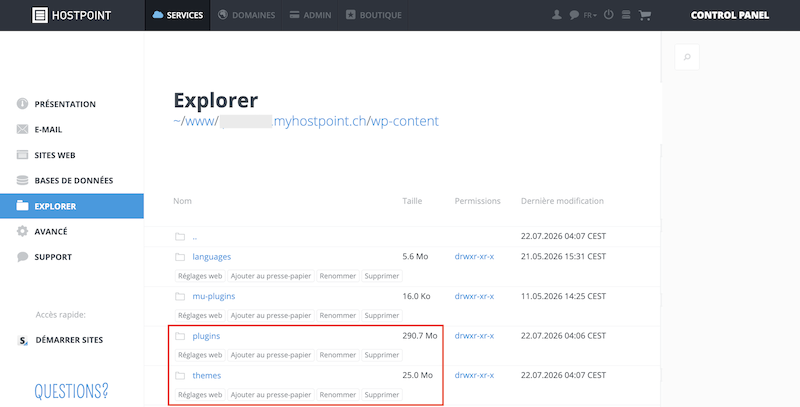
Task: Click the magnifier search icon box
Action: tap(687, 57)
